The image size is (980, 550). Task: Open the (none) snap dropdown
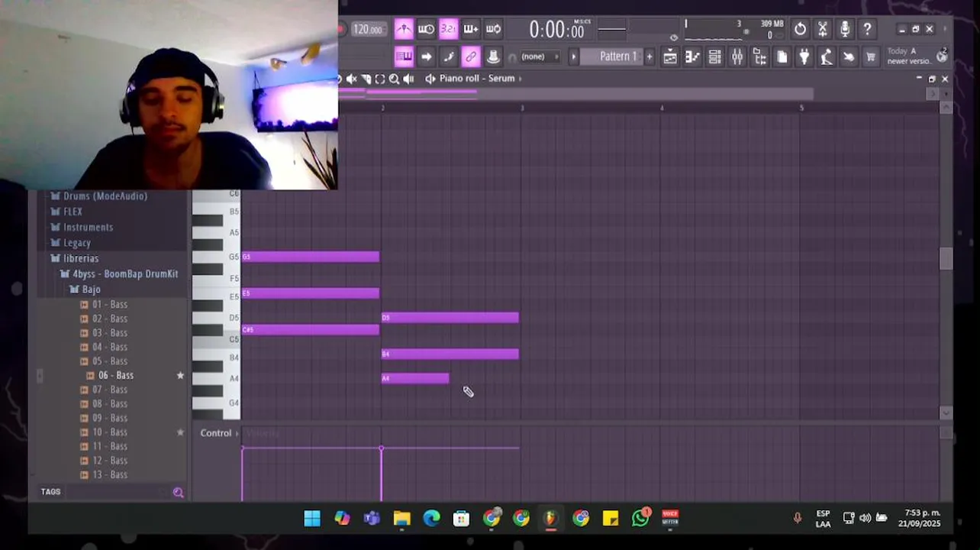(539, 57)
